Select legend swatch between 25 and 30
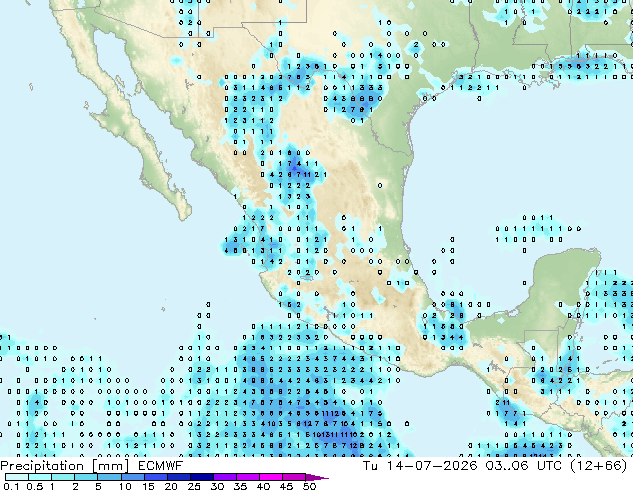 [x=201, y=477]
